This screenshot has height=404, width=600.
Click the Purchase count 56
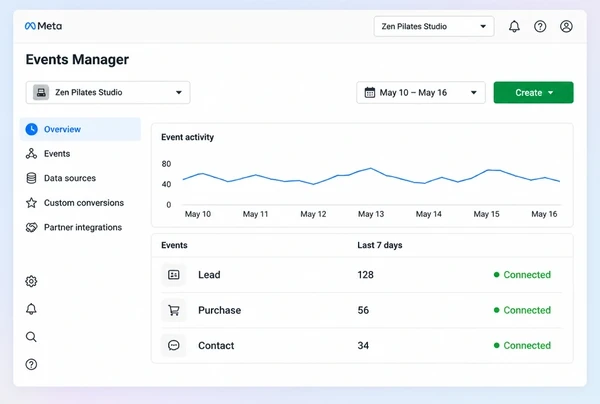point(363,310)
